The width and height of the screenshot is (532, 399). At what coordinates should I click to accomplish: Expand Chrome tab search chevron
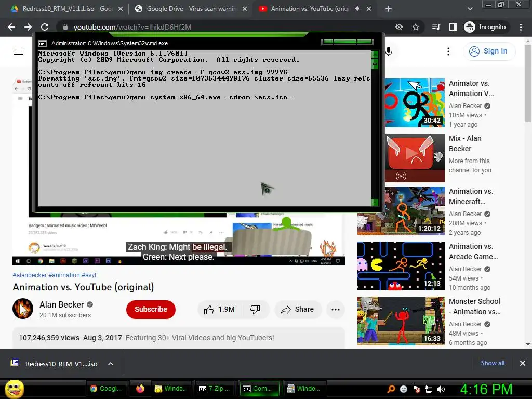click(x=470, y=9)
